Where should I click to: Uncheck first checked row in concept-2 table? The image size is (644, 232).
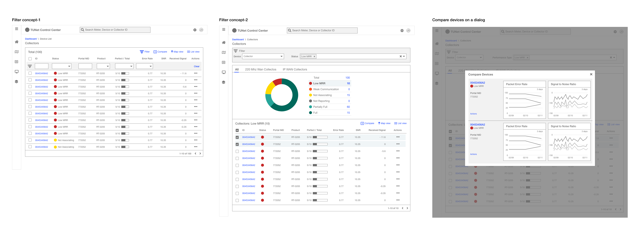click(x=237, y=137)
